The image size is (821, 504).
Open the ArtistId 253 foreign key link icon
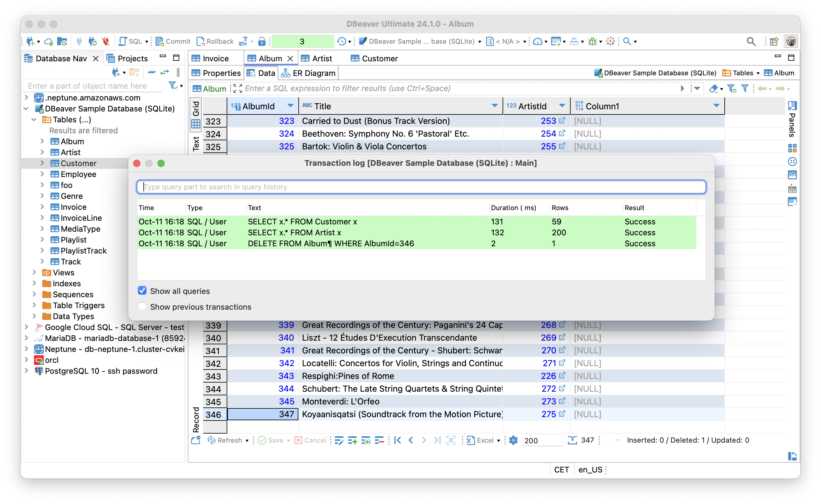click(562, 121)
